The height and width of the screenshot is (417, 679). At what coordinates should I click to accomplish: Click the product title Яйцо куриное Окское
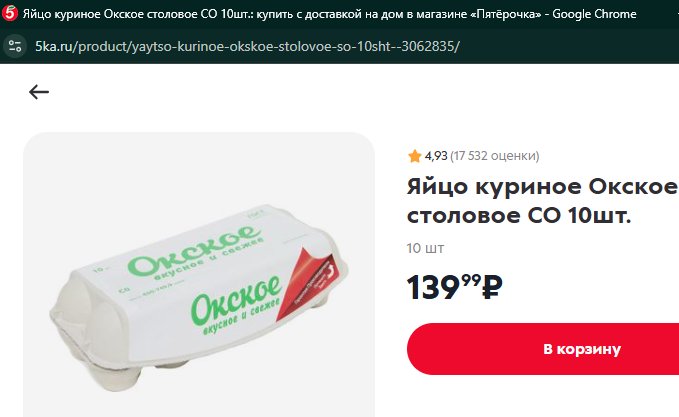pyautogui.click(x=542, y=187)
